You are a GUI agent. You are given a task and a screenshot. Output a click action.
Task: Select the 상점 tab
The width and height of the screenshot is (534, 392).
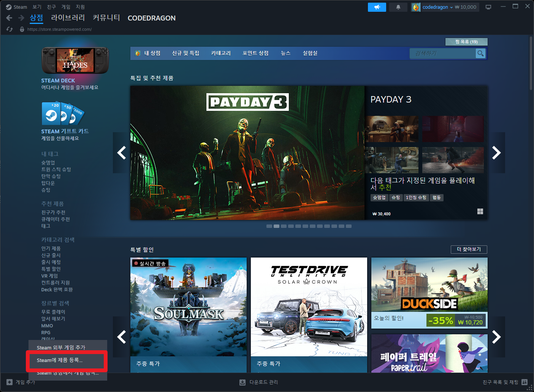pyautogui.click(x=36, y=18)
